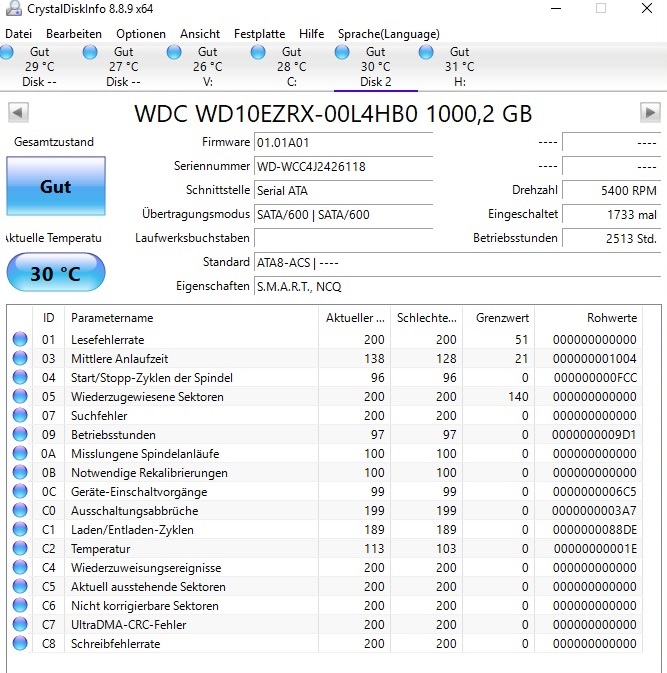The image size is (667, 673).
Task: Select the Disk 2 tab
Action: coord(376,67)
